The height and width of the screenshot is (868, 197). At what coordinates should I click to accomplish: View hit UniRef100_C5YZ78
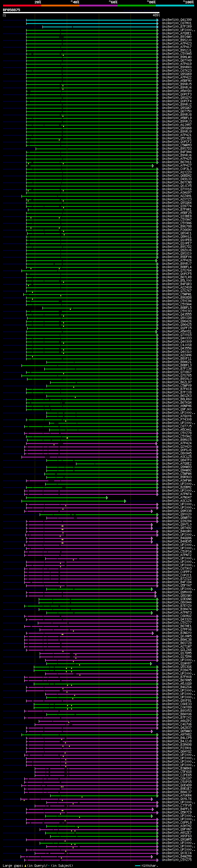(176, 433)
